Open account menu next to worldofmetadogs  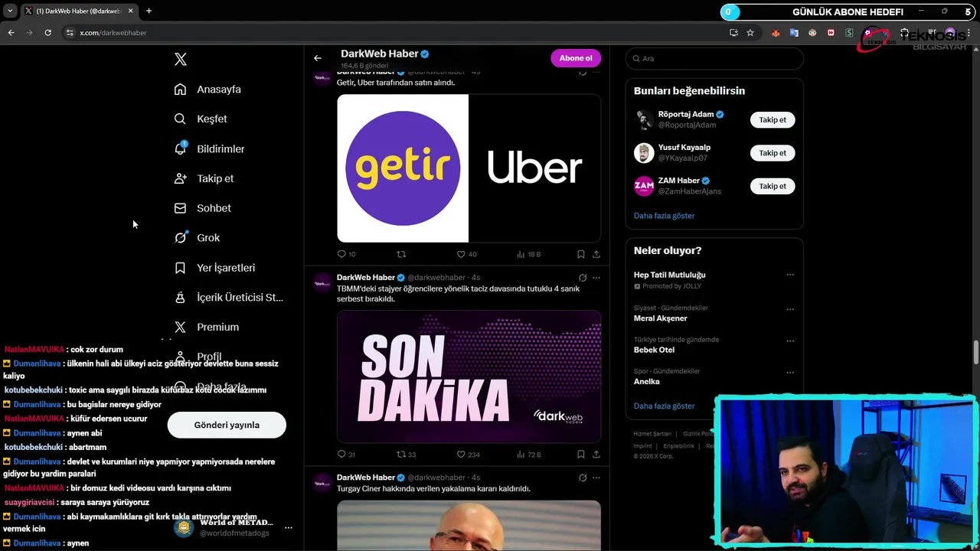click(x=289, y=528)
